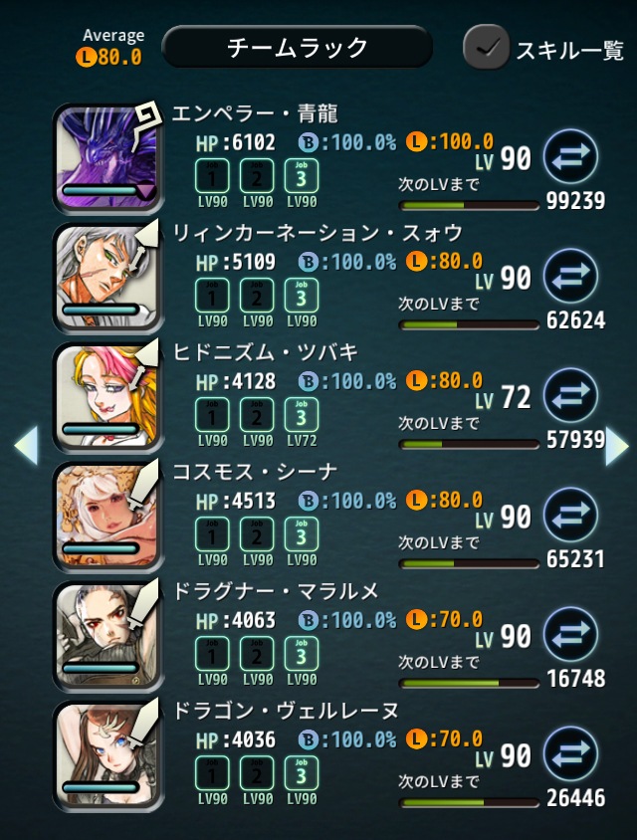Tap swap icon for ドラゴン・ヴェルレーヌ
Image resolution: width=637 pixels, height=840 pixels.
[571, 753]
